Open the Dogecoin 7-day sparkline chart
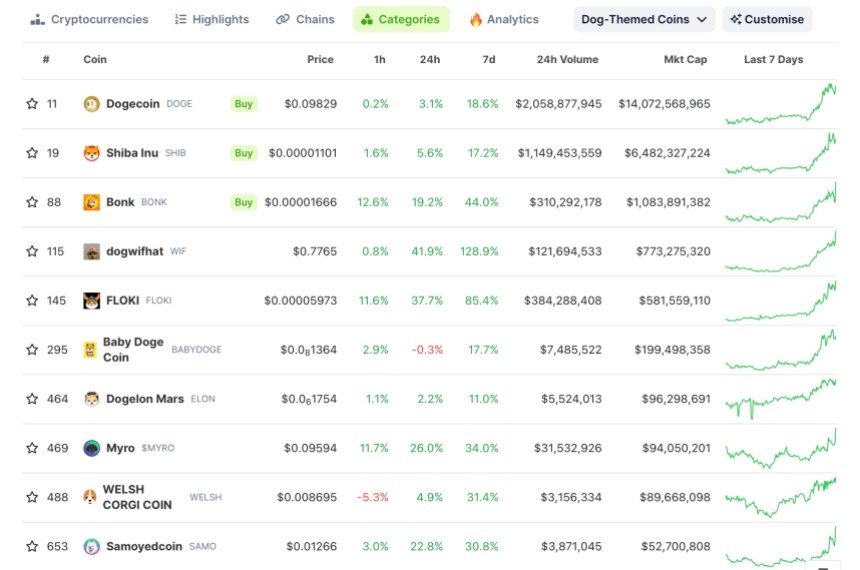This screenshot has width=860, height=570. (780, 104)
